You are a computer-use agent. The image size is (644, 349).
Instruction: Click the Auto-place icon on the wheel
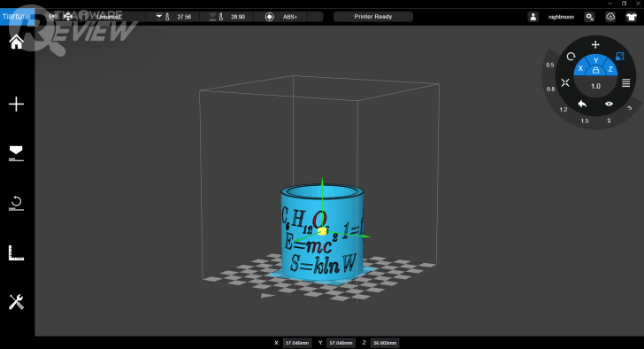565,82
